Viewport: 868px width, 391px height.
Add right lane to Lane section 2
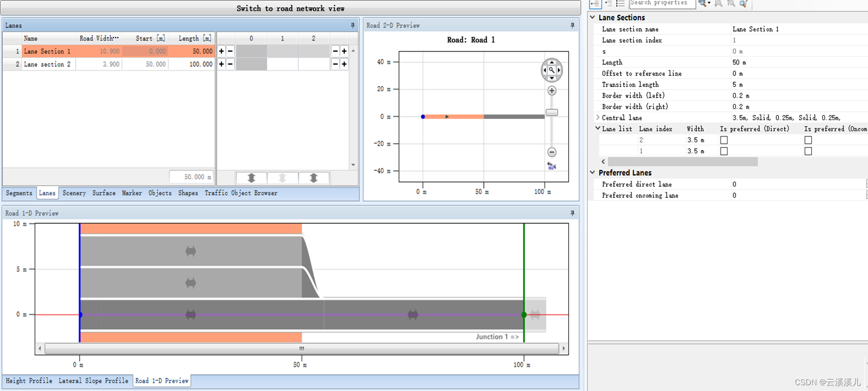point(344,64)
